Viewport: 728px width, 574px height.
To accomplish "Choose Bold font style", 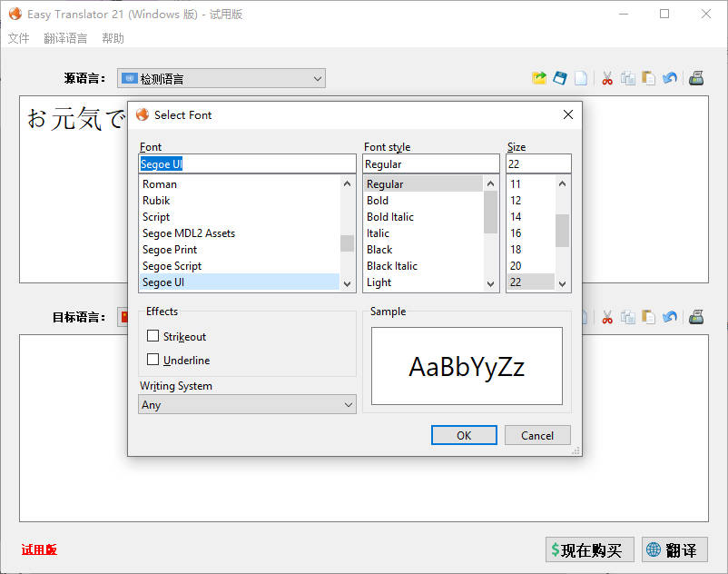I will 423,200.
